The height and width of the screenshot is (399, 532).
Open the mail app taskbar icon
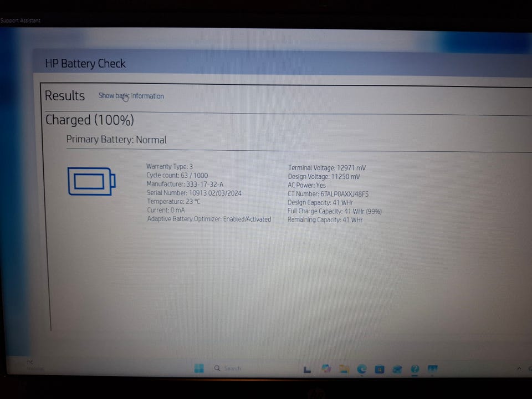pyautogui.click(x=397, y=369)
